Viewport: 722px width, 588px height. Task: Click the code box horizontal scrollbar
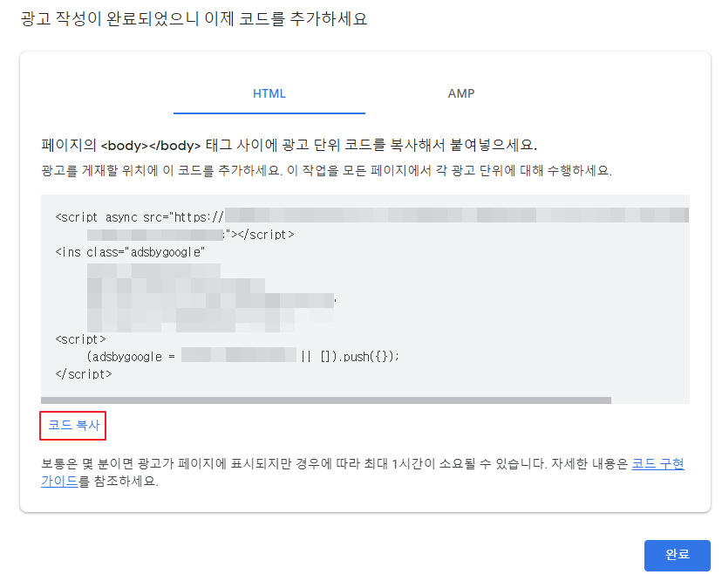tap(326, 400)
